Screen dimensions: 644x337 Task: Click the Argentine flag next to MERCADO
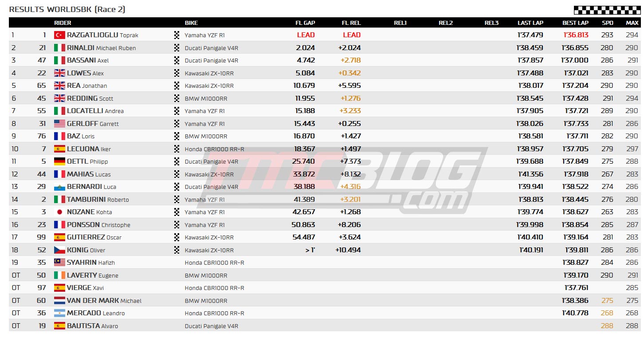[x=59, y=313]
